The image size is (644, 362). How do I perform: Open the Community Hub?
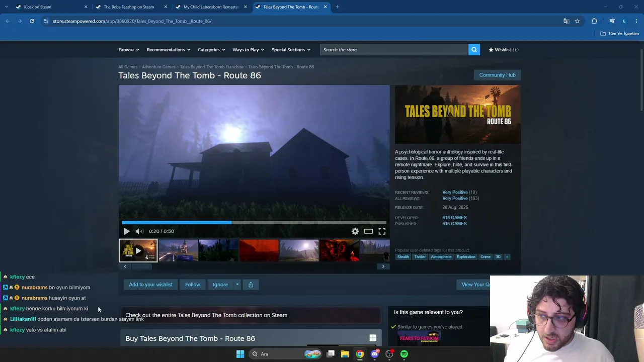point(497,75)
